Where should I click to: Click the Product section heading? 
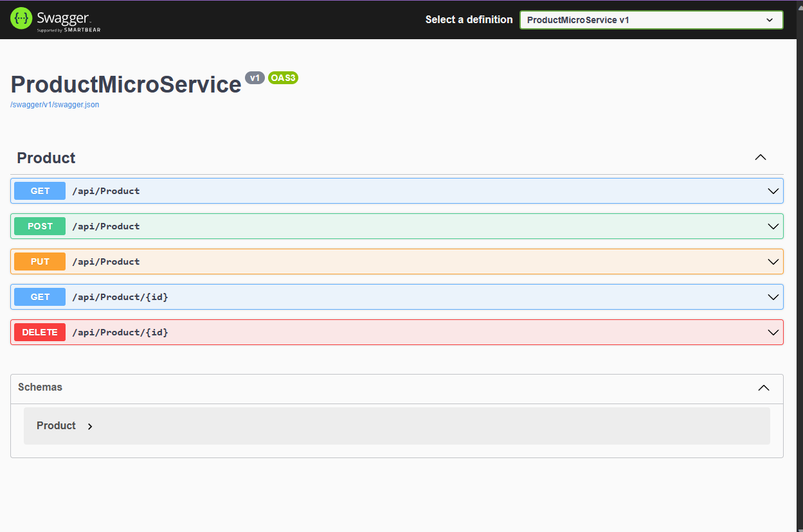pos(47,157)
